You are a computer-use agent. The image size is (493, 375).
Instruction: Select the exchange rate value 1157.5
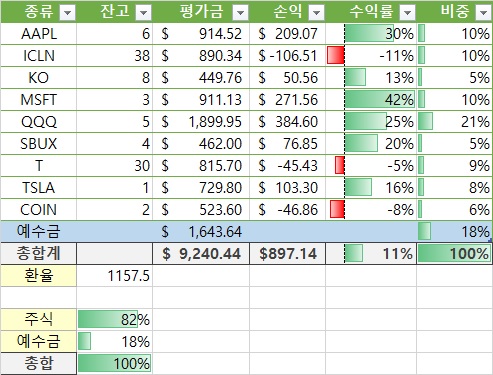[x=115, y=276]
